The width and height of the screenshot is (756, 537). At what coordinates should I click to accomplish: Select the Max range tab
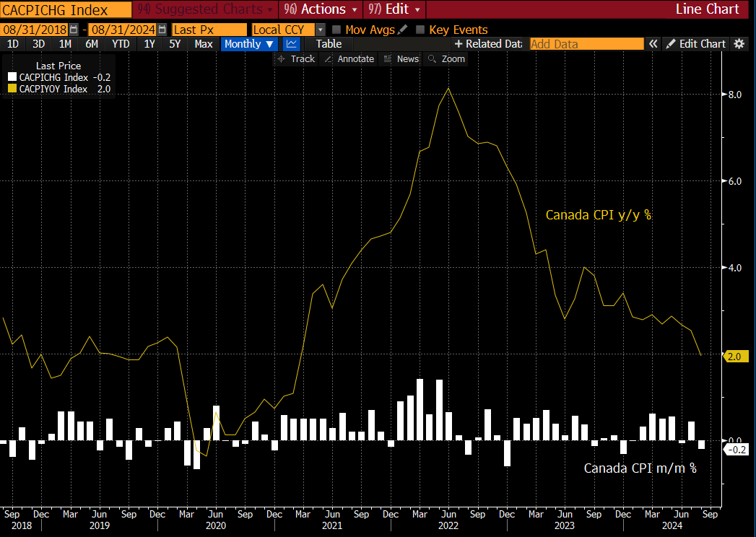click(x=204, y=44)
